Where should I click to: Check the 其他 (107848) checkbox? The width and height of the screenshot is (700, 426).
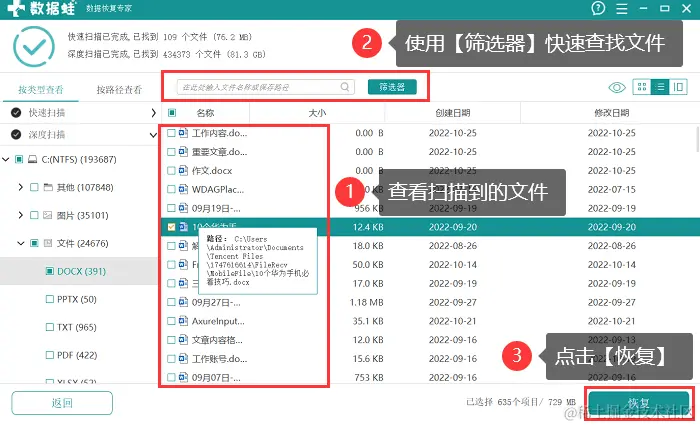tap(34, 187)
